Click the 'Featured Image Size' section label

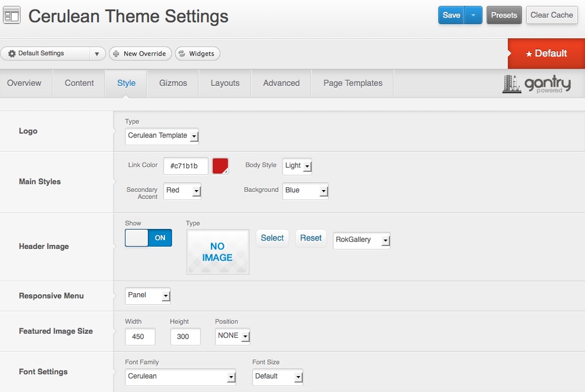pyautogui.click(x=56, y=331)
